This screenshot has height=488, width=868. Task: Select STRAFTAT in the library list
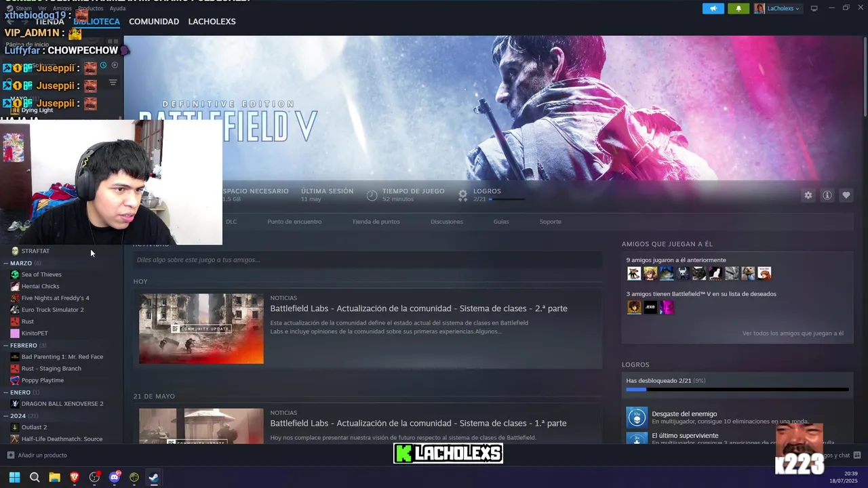coord(35,251)
